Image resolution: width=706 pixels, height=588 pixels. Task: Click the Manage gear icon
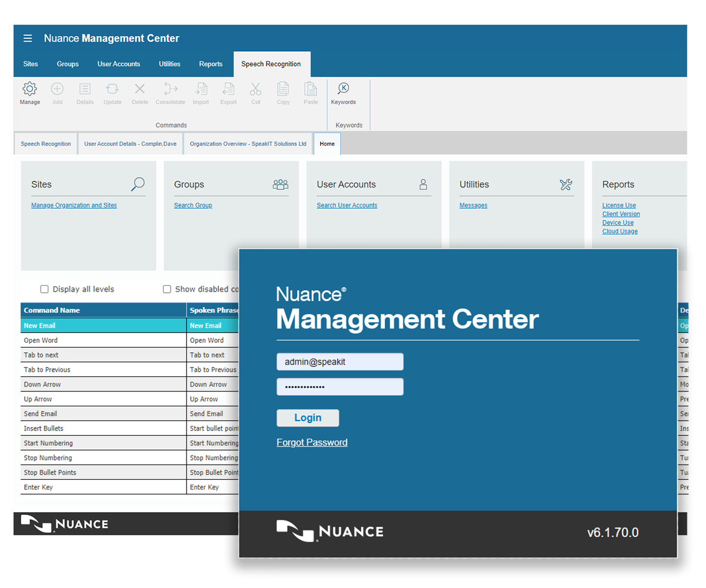[x=29, y=89]
